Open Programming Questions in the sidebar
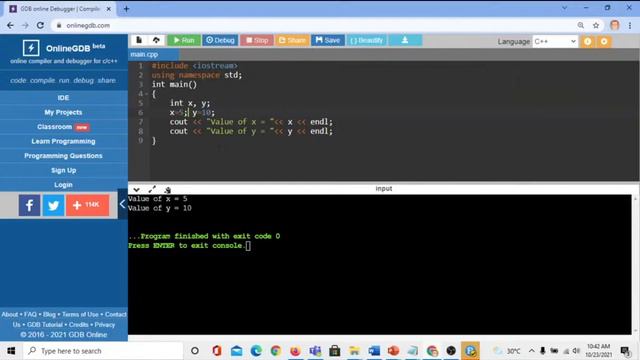 click(x=63, y=156)
